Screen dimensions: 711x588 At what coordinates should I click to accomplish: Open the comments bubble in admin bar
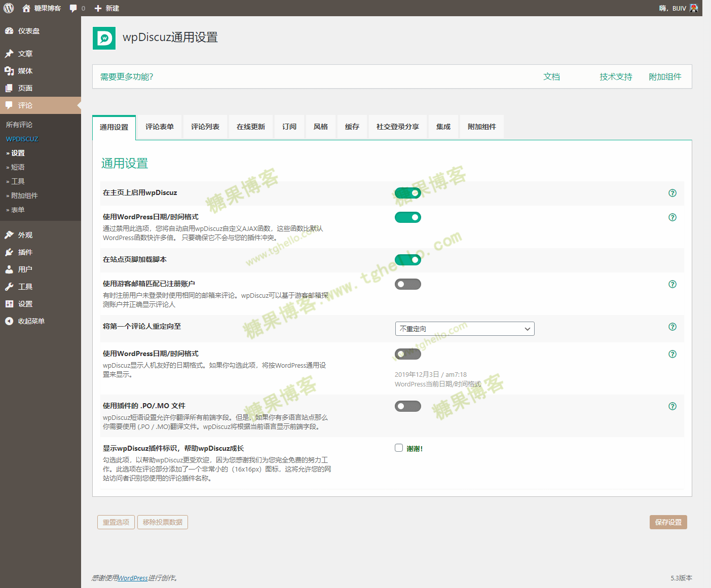point(73,8)
